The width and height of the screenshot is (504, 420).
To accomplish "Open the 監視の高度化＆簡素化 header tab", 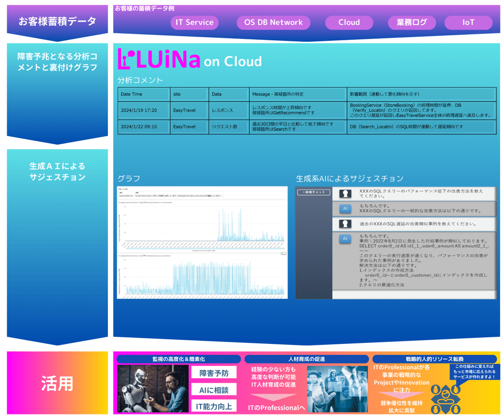I will click(x=178, y=359).
